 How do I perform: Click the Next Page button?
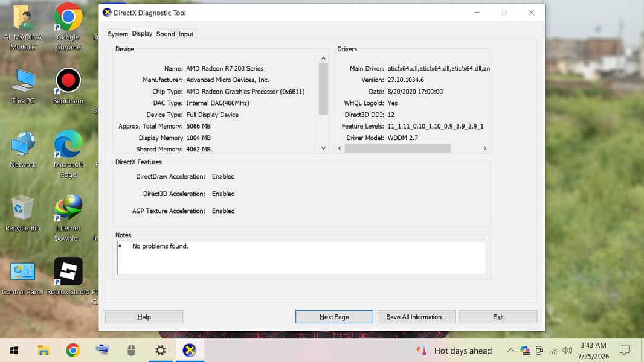click(x=334, y=317)
